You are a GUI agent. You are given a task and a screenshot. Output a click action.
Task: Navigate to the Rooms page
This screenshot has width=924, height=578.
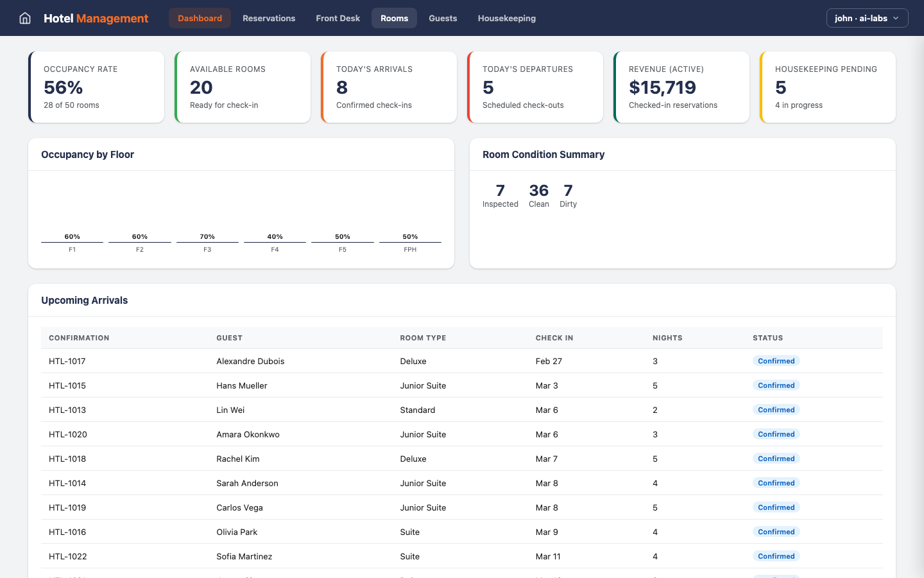pos(394,18)
